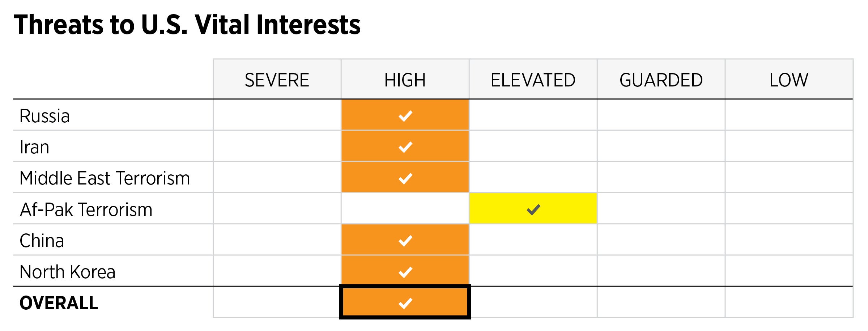Image resolution: width=868 pixels, height=331 pixels.
Task: Click the Threats to U.S. Vital Interests title
Action: pyautogui.click(x=187, y=25)
